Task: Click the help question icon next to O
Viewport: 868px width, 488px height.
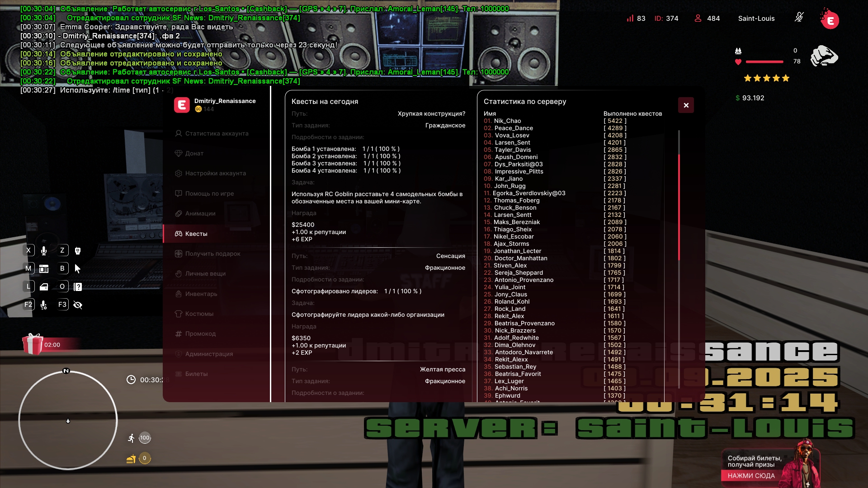Action: coord(78,287)
